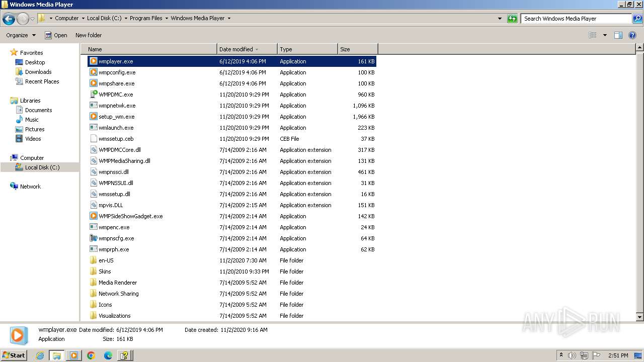Screen dimensions: 644x362
Task: Select Local Disk (C:) in the navigation pane
Action: [42, 167]
